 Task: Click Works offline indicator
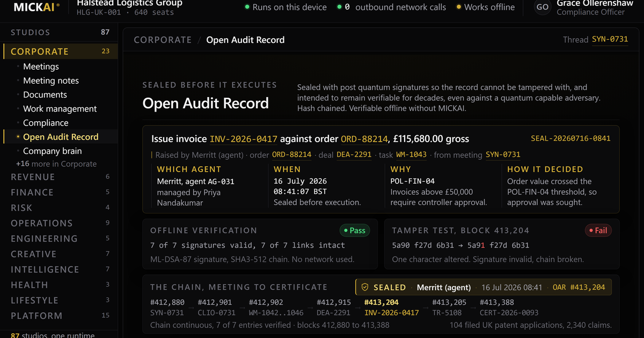[x=485, y=7]
